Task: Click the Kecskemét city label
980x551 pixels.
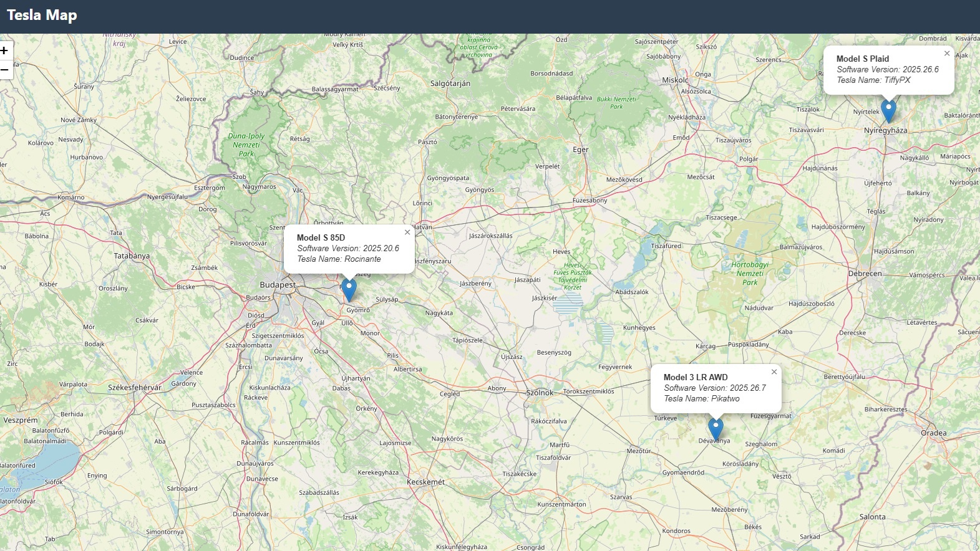Action: point(426,482)
